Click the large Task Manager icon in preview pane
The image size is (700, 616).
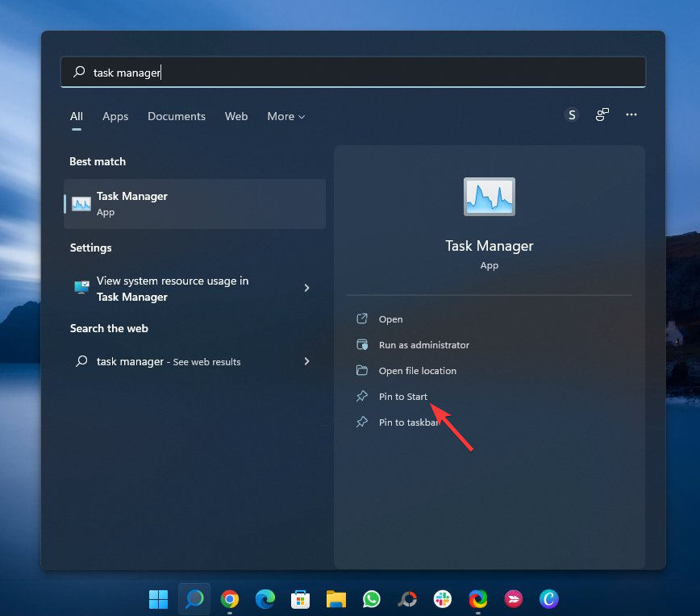coord(490,197)
